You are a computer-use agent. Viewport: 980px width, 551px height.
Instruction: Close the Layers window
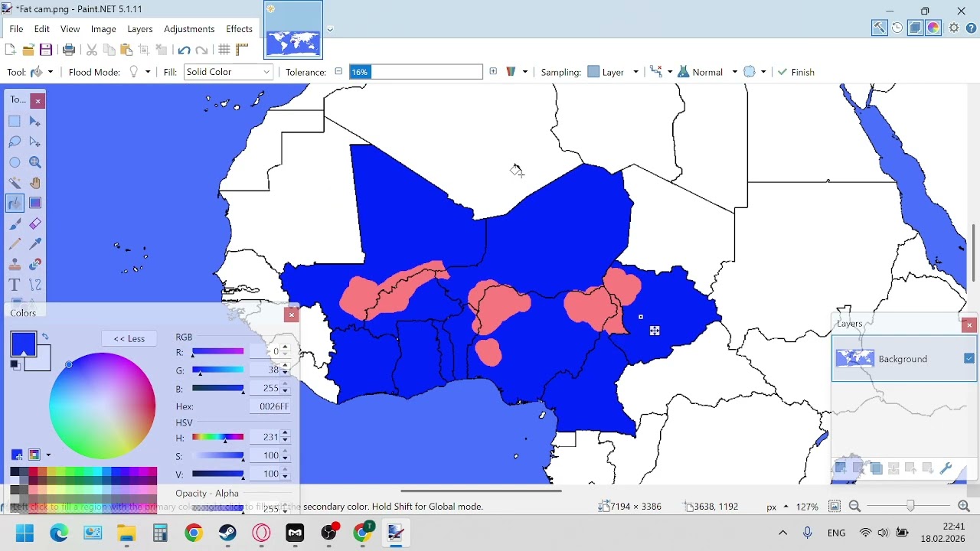(969, 325)
